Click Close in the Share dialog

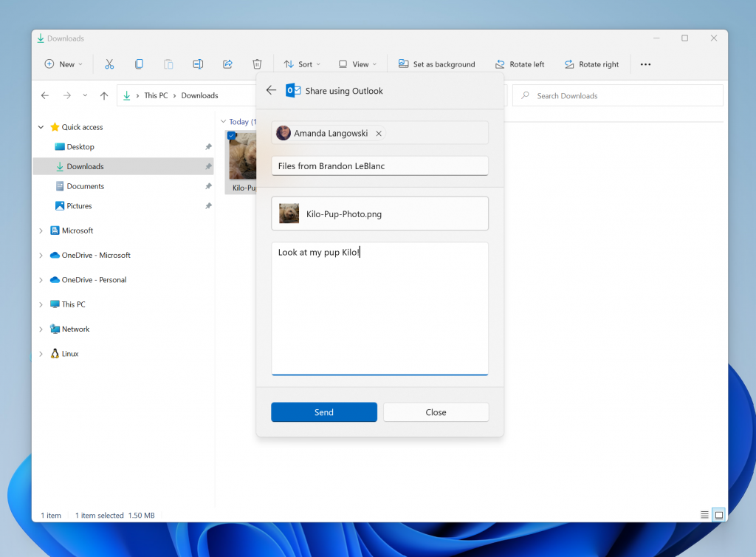pos(436,412)
